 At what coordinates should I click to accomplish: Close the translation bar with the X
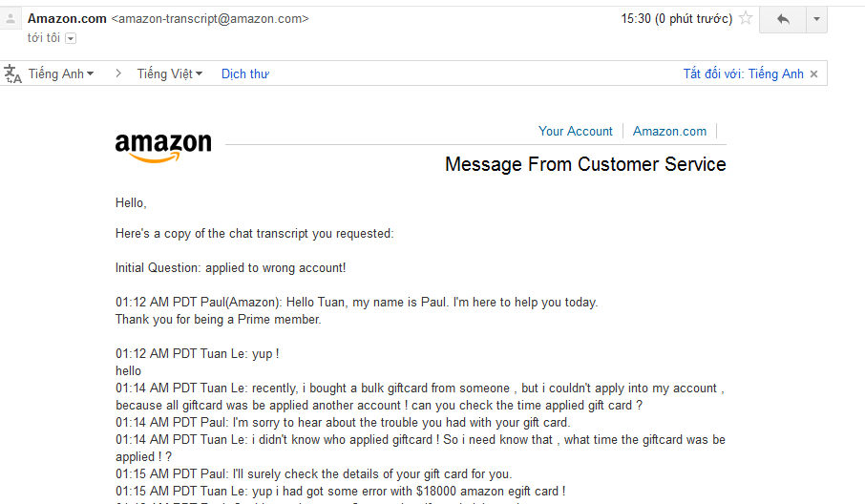(813, 74)
